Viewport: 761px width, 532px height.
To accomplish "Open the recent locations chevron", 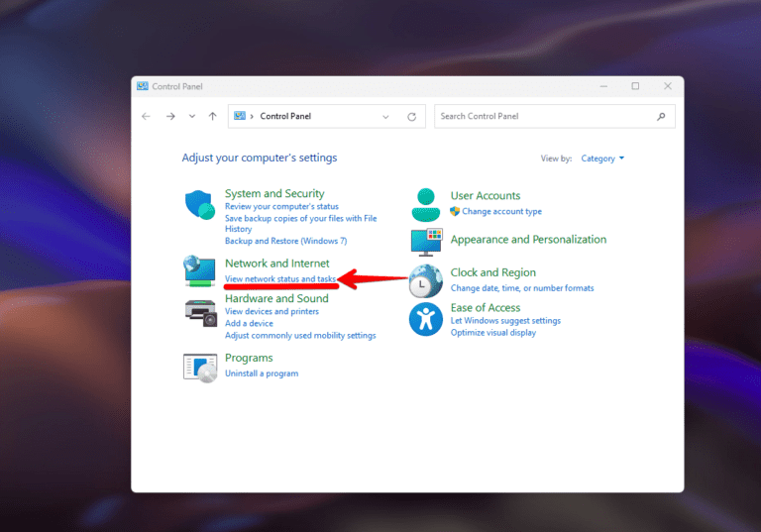I will (191, 117).
